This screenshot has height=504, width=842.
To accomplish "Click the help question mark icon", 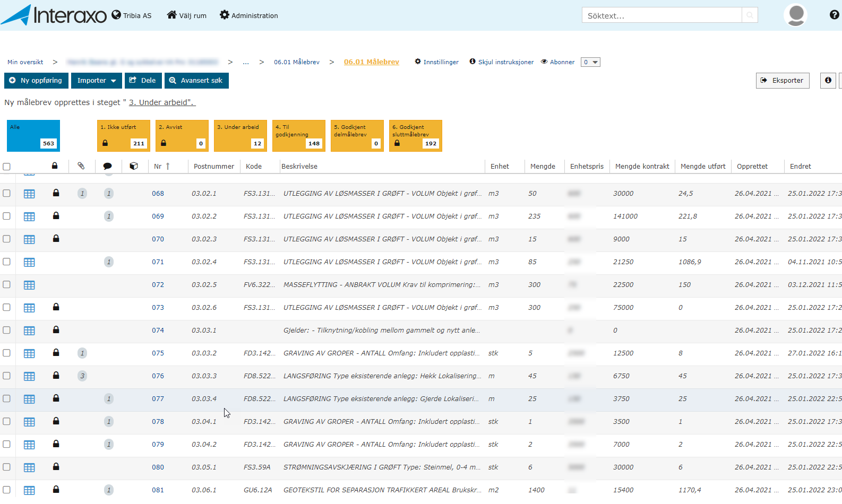I will [x=834, y=15].
